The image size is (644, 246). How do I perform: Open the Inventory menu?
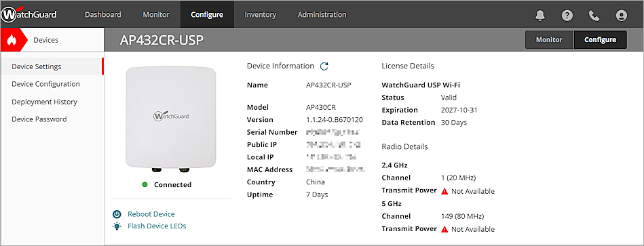pos(261,14)
